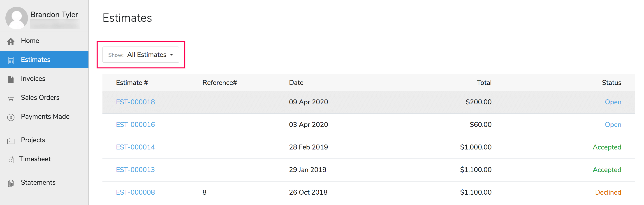Navigate to Payments Made section
The height and width of the screenshot is (205, 644).
pyautogui.click(x=45, y=116)
